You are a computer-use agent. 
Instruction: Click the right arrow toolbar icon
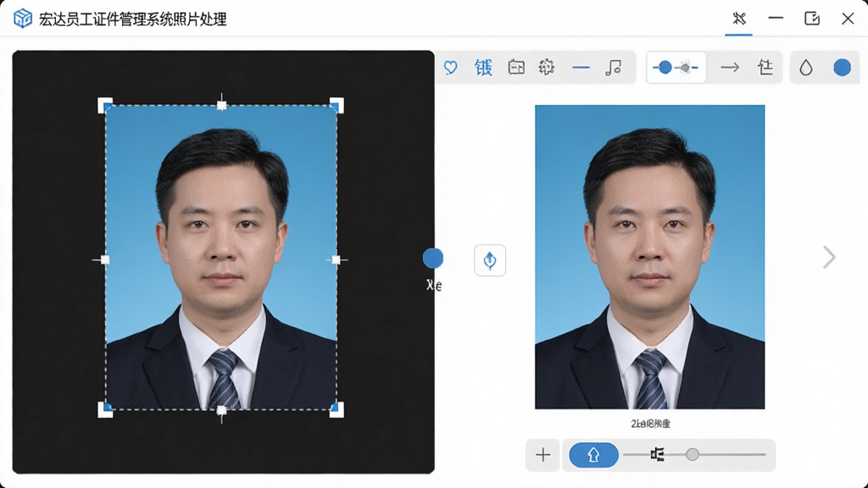click(730, 68)
